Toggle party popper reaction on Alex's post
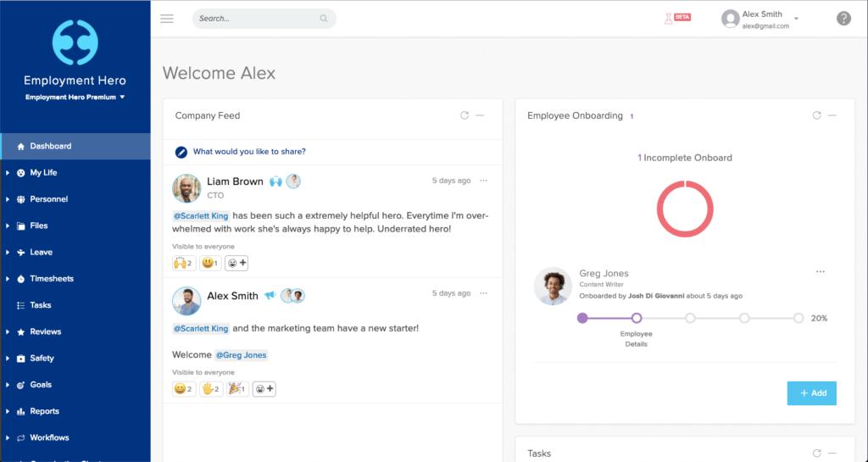Screen dimensions: 868x462 236,389
